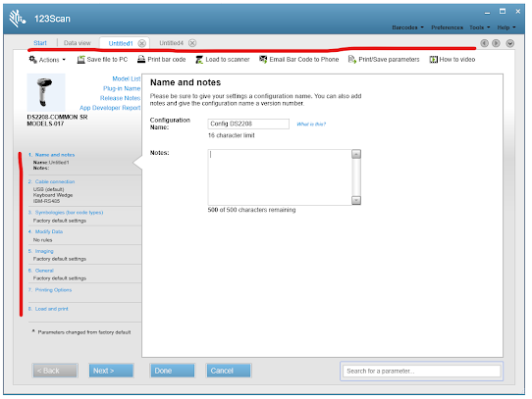This screenshot has width=532, height=399.
Task: Click the Notes scrollbar down arrow
Action: point(356,200)
